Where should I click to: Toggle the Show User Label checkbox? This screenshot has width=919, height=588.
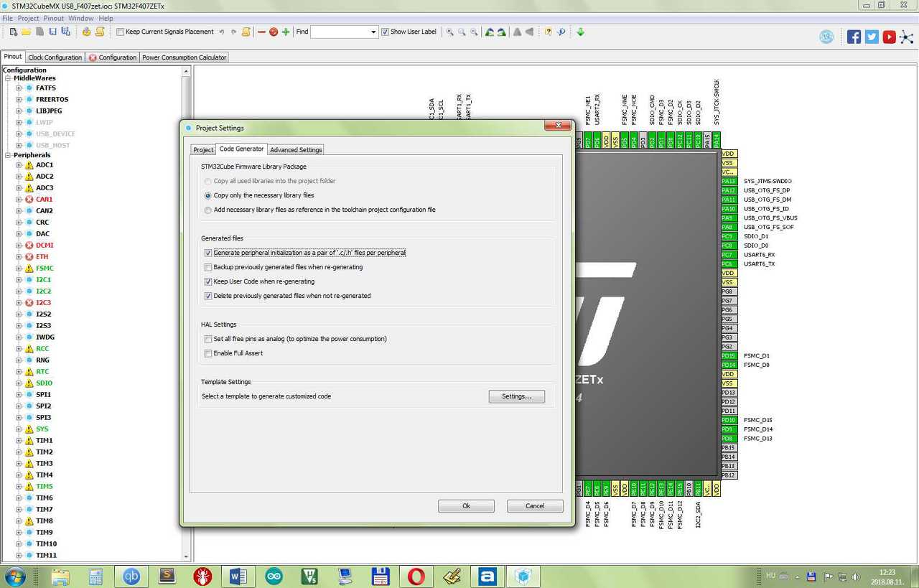click(385, 32)
